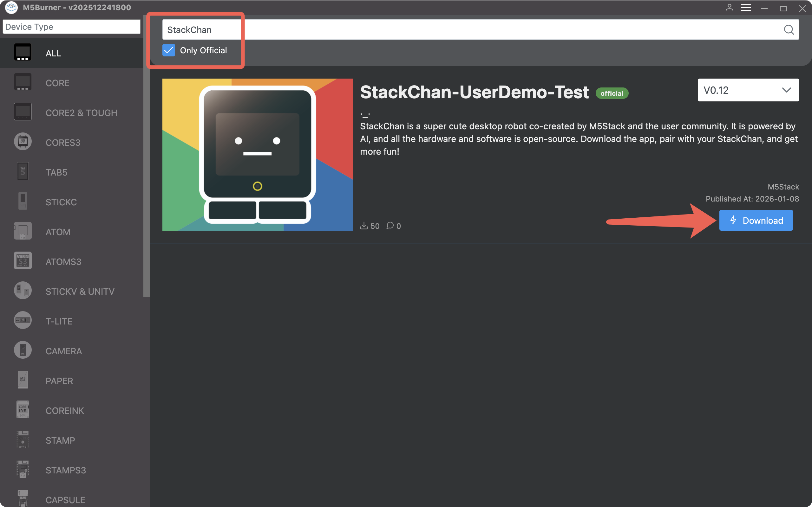Select the TAB5 device icon

23,172
